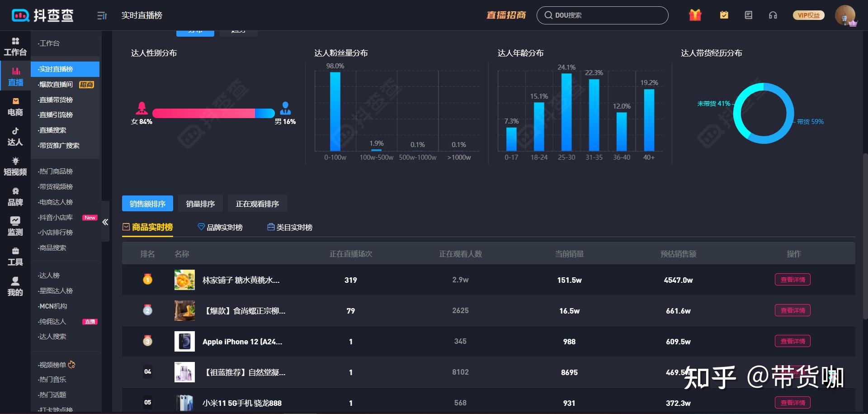Click the 25-30 age bar

point(566,112)
